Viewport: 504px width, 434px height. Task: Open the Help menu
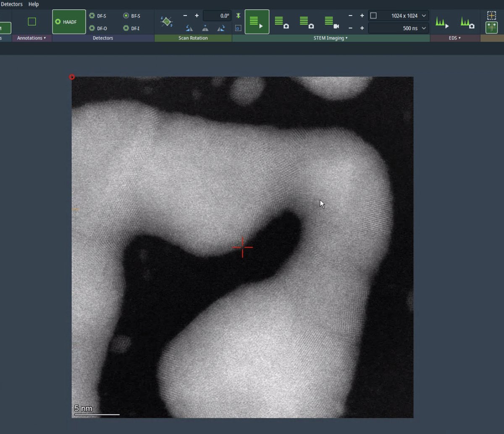pos(34,4)
